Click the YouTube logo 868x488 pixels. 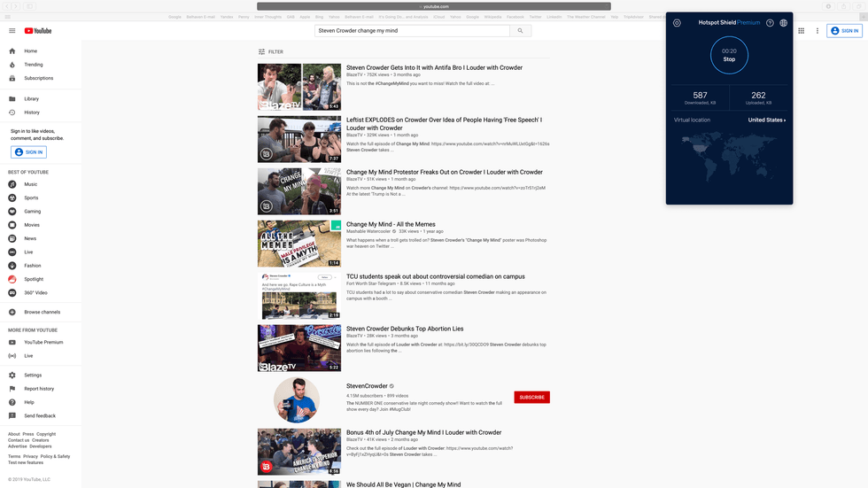tap(38, 31)
